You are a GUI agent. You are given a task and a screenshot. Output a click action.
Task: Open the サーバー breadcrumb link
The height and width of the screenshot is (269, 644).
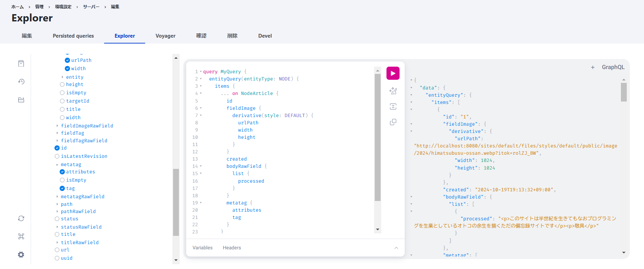pyautogui.click(x=91, y=7)
